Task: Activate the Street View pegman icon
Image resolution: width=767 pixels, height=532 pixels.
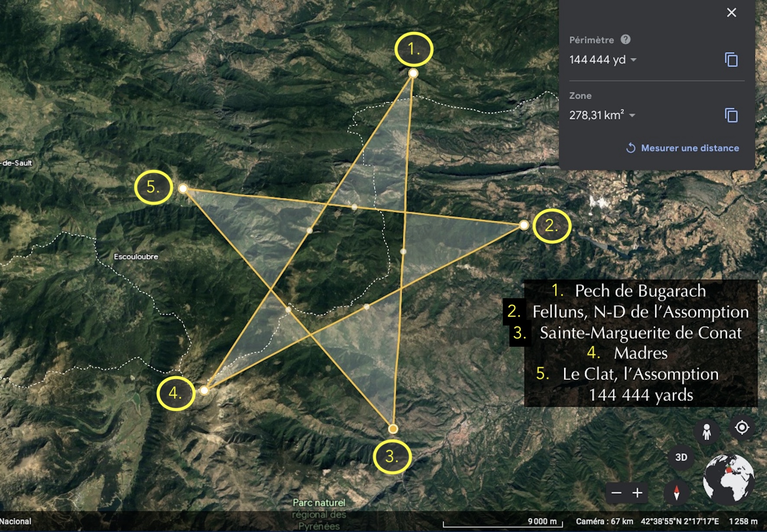Action: (x=706, y=432)
